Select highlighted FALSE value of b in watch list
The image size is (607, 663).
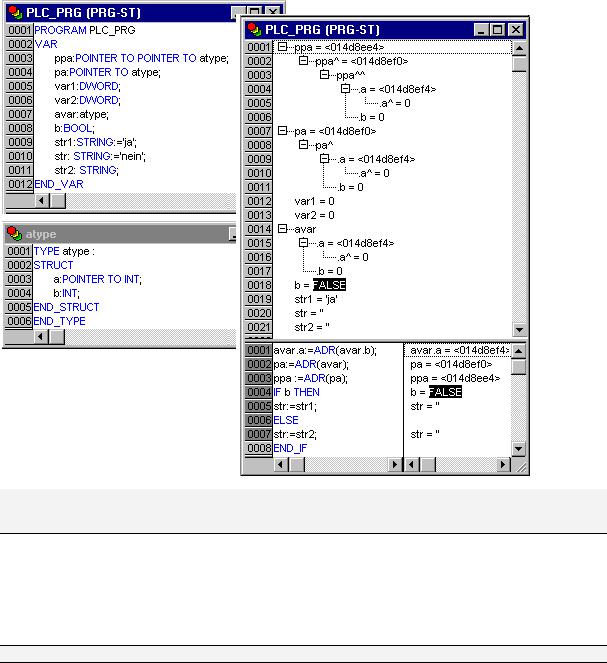click(329, 285)
